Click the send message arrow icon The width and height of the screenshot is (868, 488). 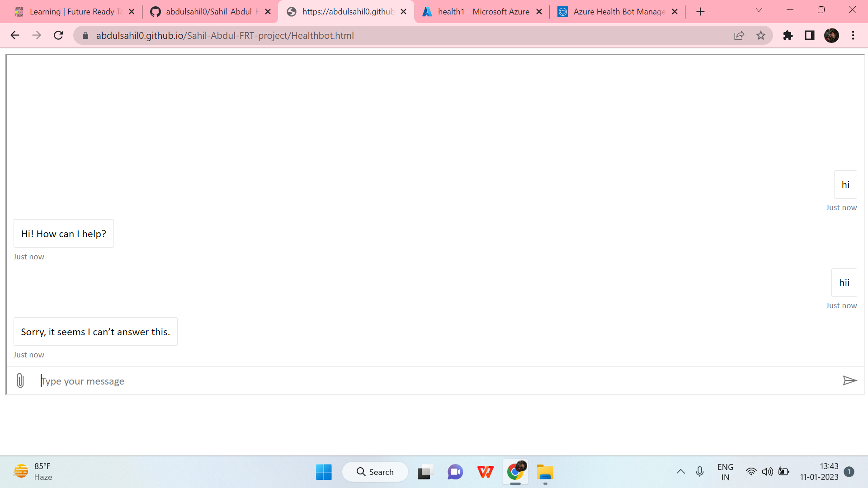[x=850, y=380]
